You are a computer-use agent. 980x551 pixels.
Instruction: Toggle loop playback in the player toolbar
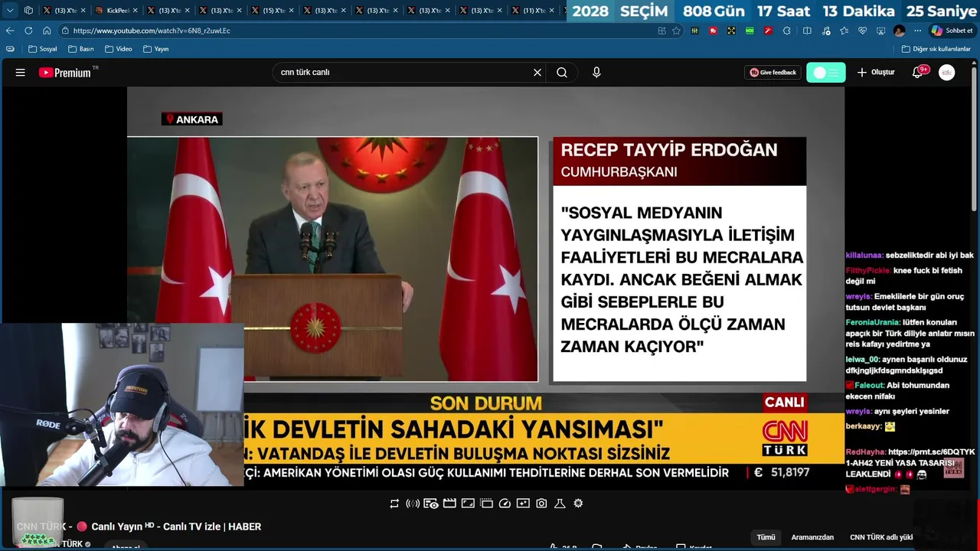(x=394, y=504)
